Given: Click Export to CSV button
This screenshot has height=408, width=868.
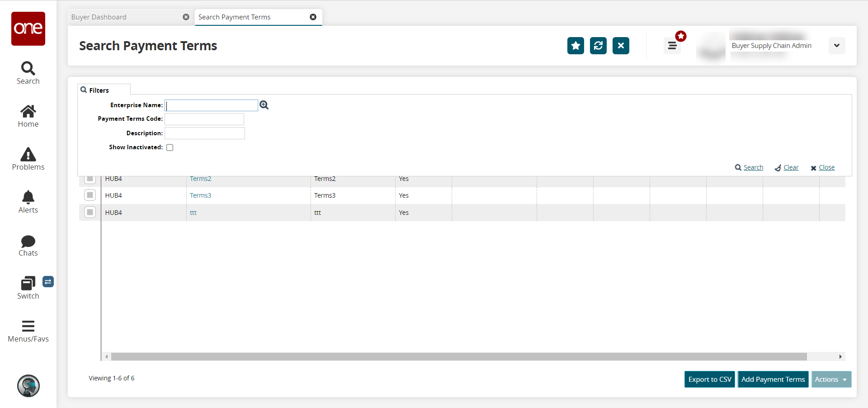Looking at the screenshot, I should (x=710, y=380).
